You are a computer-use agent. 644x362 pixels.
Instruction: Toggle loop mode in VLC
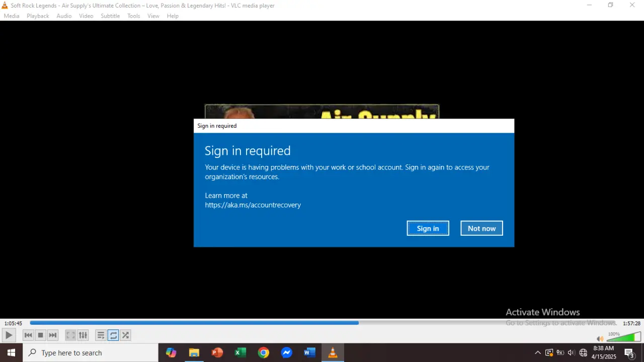113,335
